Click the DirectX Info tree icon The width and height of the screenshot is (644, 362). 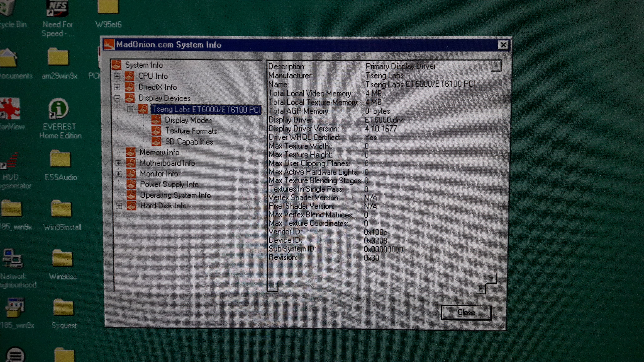point(129,87)
